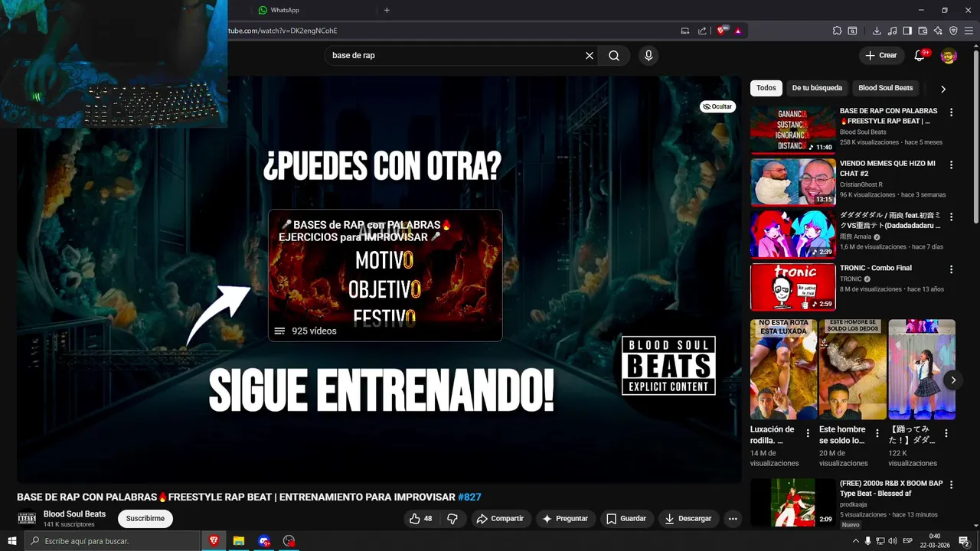The image size is (980, 551).
Task: Click the Blood Soul Beats channel avatar below video
Action: pyautogui.click(x=27, y=518)
